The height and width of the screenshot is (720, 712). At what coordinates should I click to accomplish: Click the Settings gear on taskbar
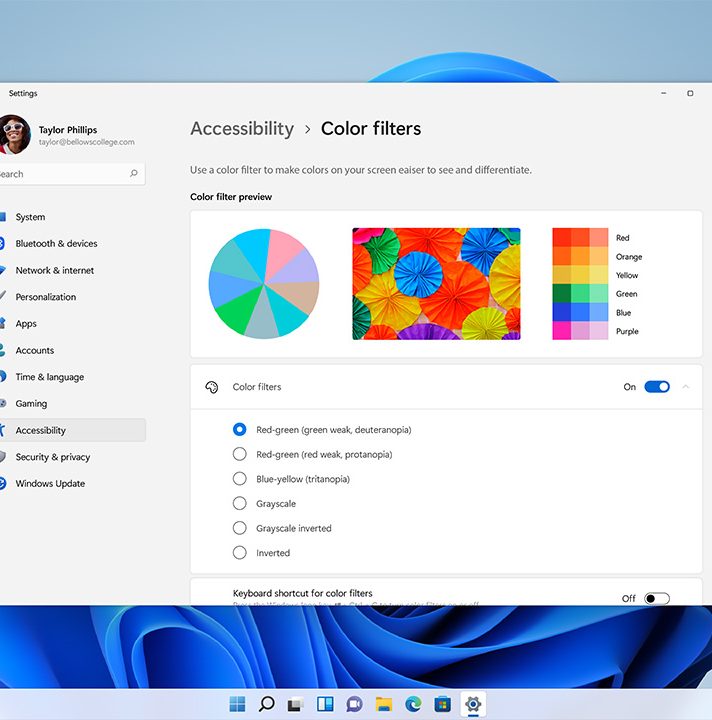coord(473,703)
